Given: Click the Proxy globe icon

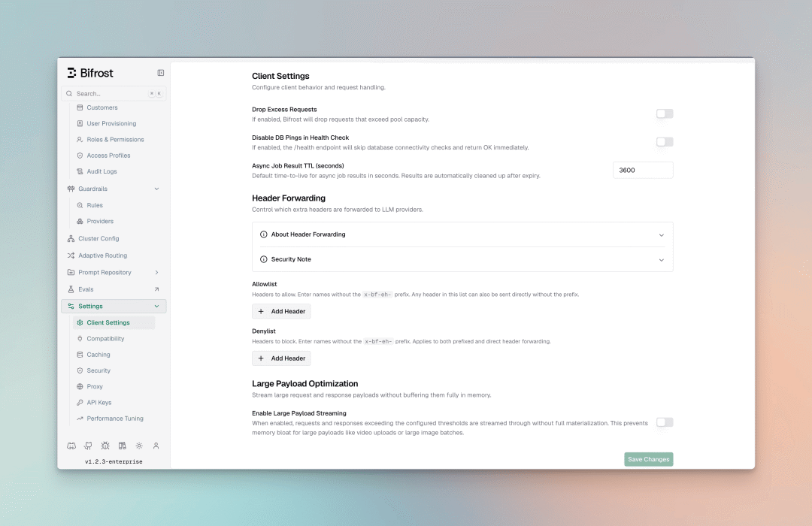Looking at the screenshot, I should pos(80,387).
